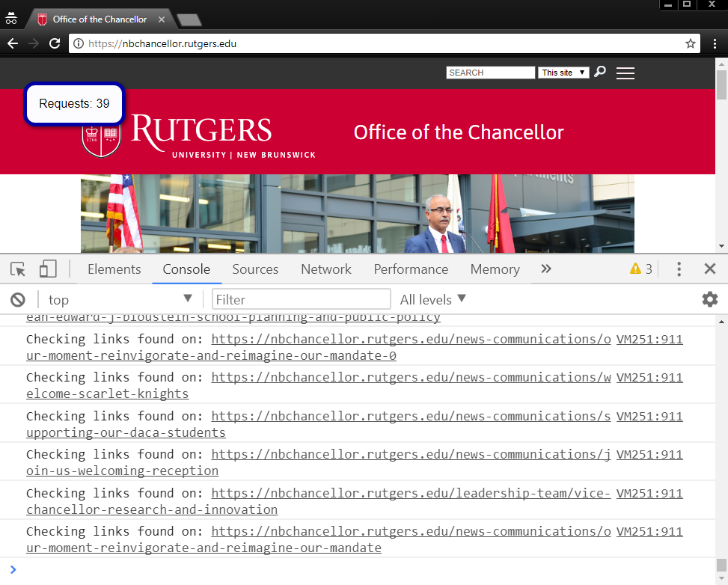728x585 pixels.
Task: Click the console scrollbar down arrow
Action: [721, 579]
